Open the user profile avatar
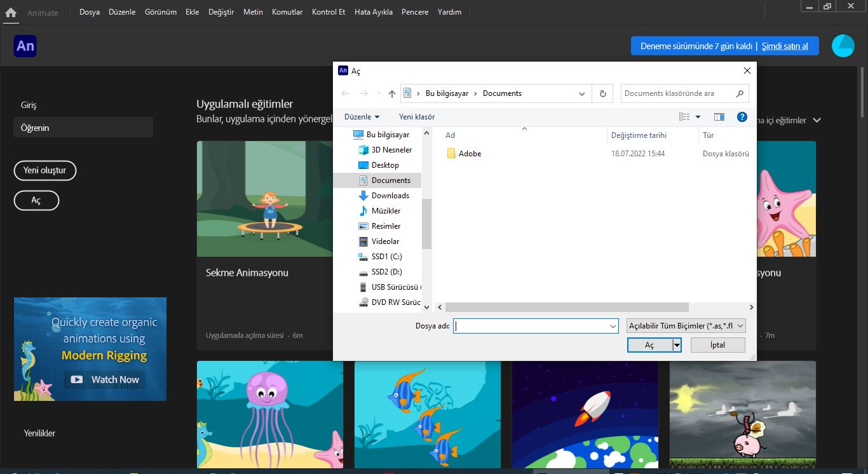Viewport: 868px width, 474px height. 843,46
